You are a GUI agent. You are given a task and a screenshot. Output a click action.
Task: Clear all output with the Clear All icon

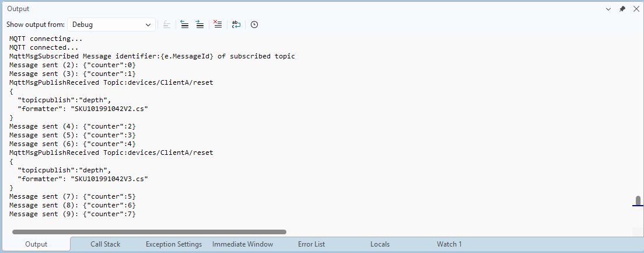tap(218, 25)
